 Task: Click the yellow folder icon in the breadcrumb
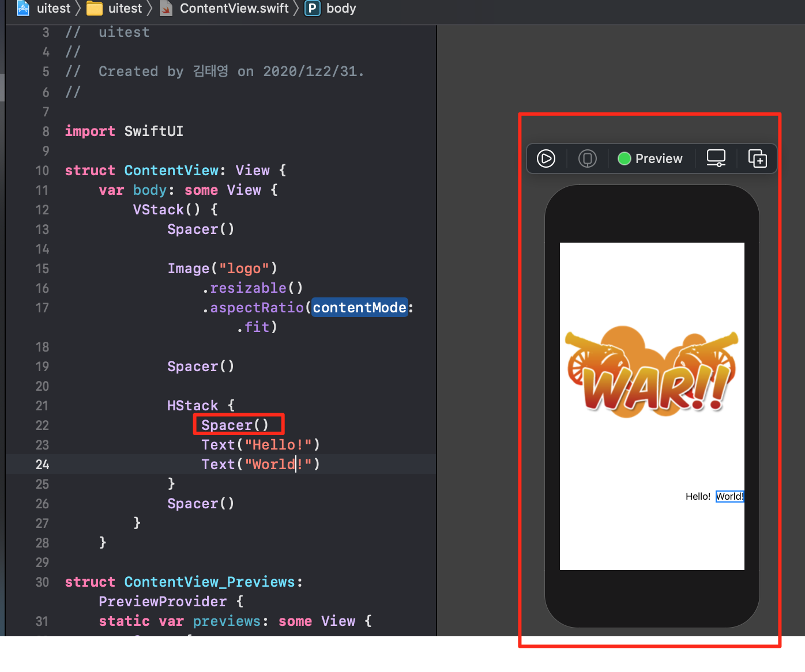tap(95, 8)
